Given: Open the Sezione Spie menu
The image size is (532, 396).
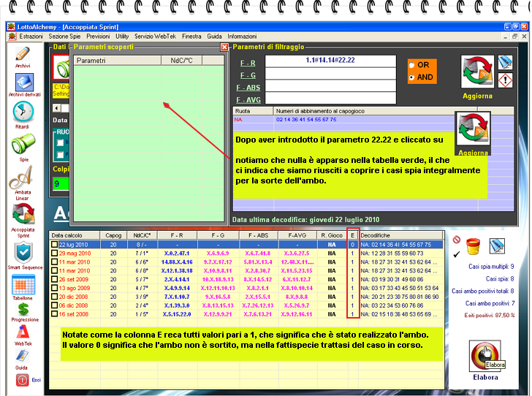Looking at the screenshot, I should tap(64, 37).
